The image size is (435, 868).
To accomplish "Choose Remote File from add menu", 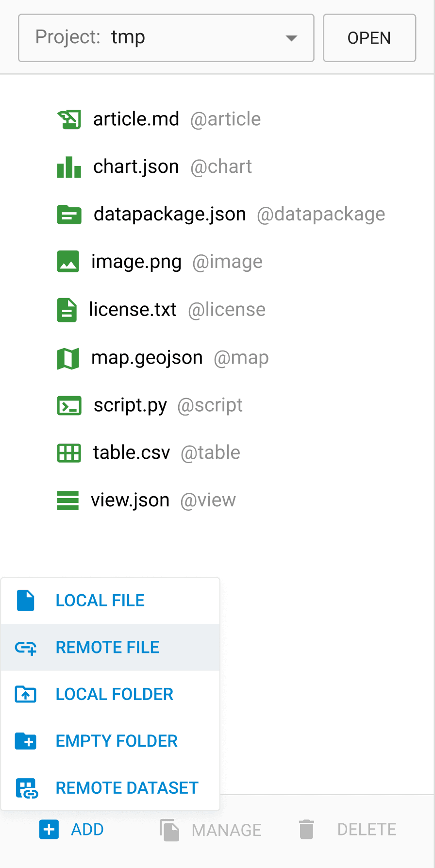I will click(x=110, y=647).
